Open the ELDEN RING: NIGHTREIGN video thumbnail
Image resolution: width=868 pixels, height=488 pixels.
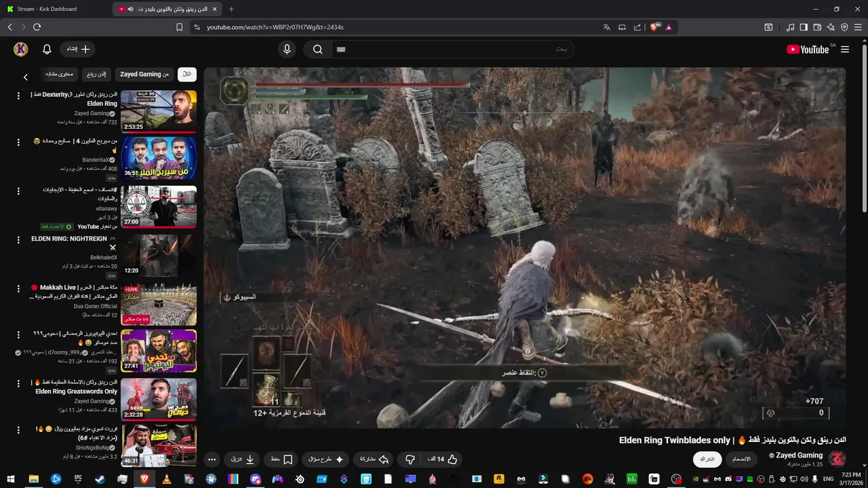click(159, 255)
